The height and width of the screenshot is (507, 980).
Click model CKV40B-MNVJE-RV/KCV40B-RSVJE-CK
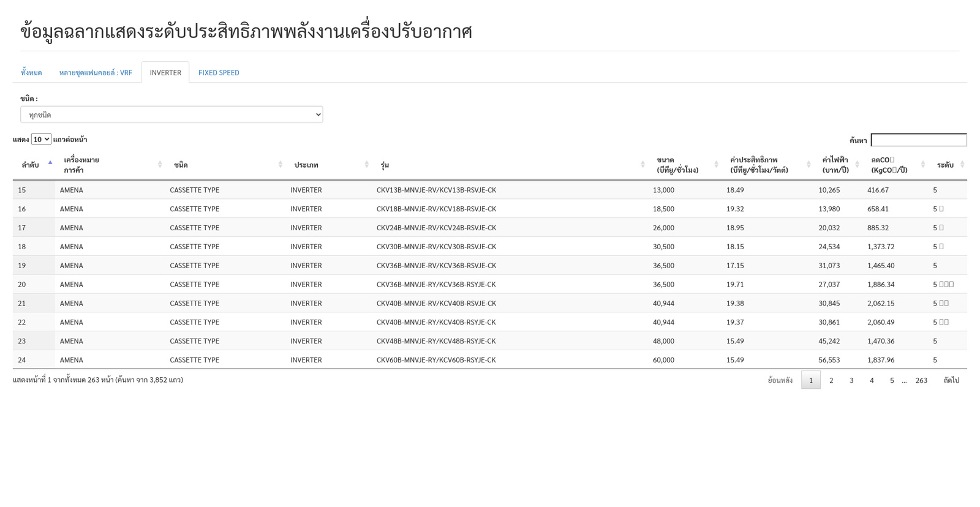coord(436,303)
